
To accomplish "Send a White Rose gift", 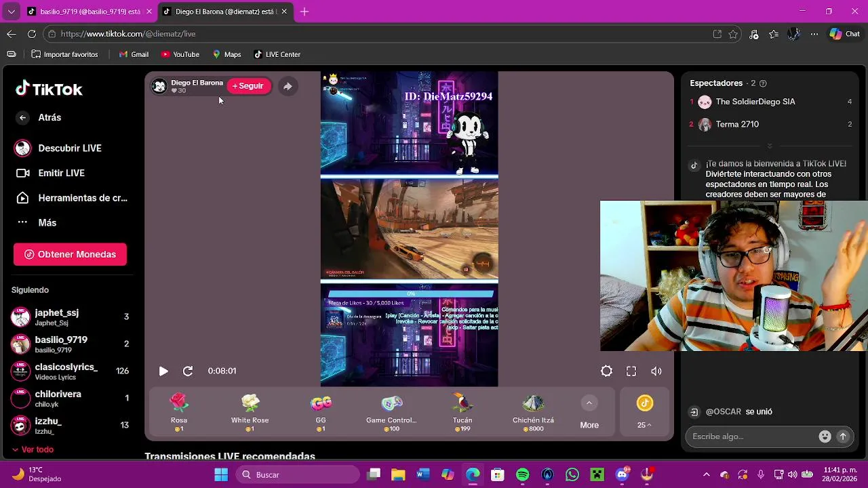I will click(x=250, y=412).
